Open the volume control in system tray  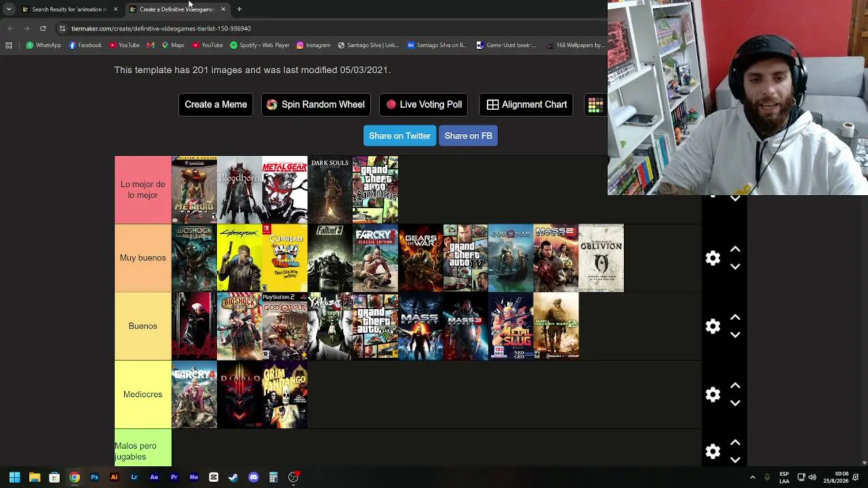point(812,477)
